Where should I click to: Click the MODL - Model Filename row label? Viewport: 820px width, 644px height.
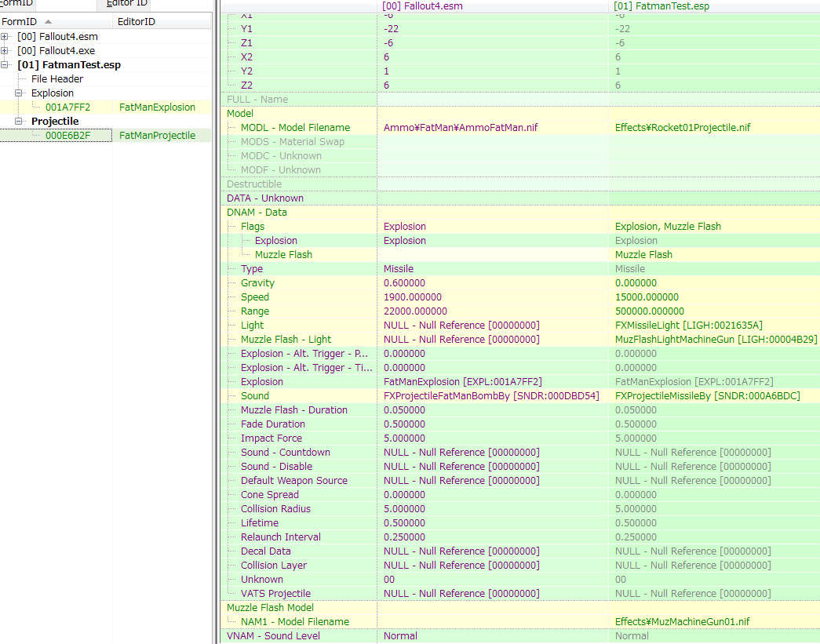point(295,128)
